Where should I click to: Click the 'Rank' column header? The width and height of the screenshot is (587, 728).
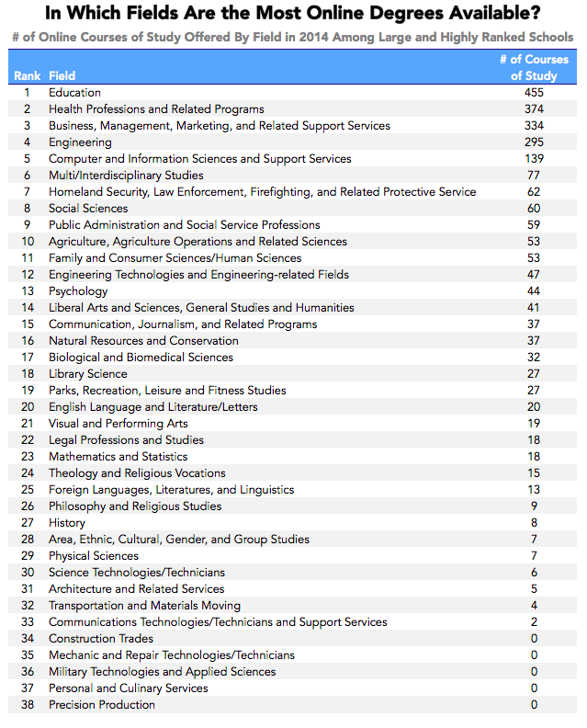[27, 75]
